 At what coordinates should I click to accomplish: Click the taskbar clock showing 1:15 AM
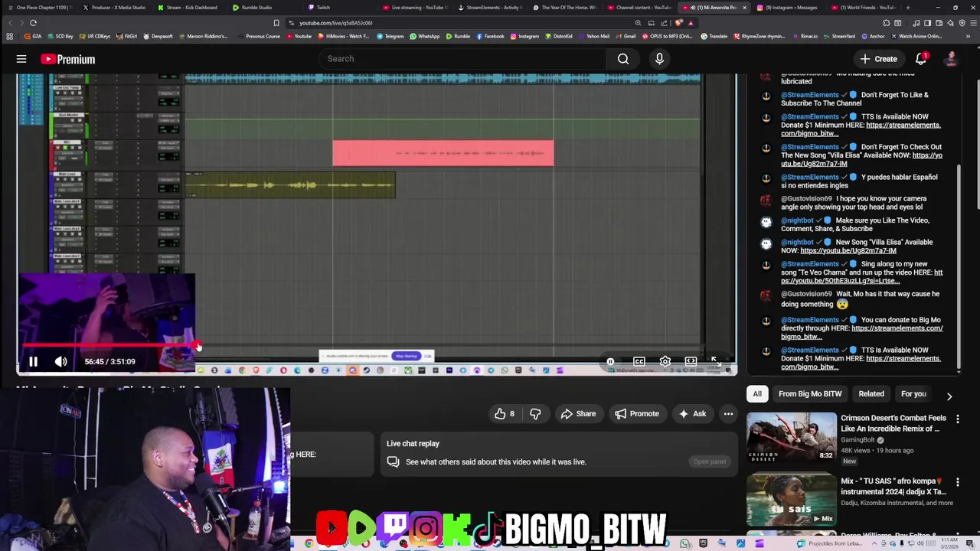tap(951, 543)
